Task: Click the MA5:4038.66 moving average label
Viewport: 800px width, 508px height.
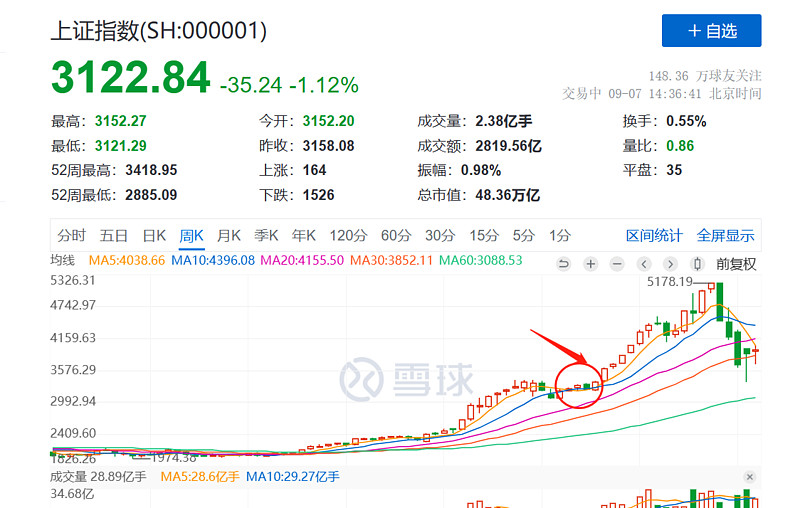Action: click(127, 260)
